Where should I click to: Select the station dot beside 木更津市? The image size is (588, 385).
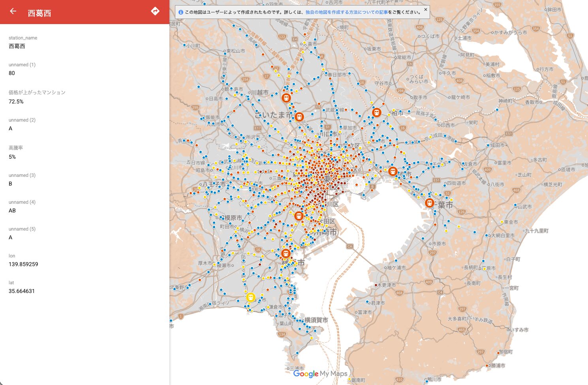pos(376,285)
